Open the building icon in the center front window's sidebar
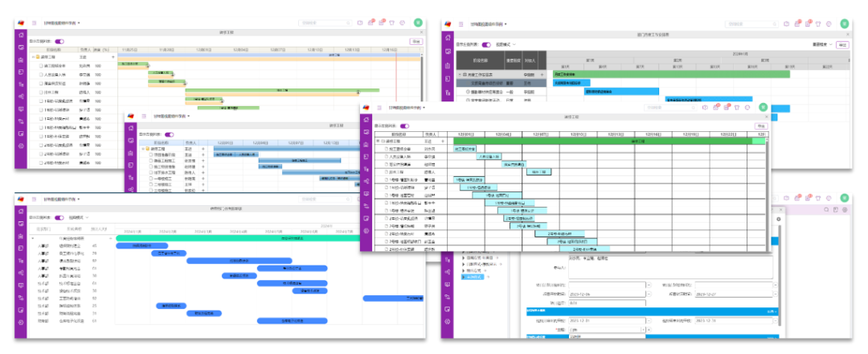The height and width of the screenshot is (354, 868). pos(366,145)
